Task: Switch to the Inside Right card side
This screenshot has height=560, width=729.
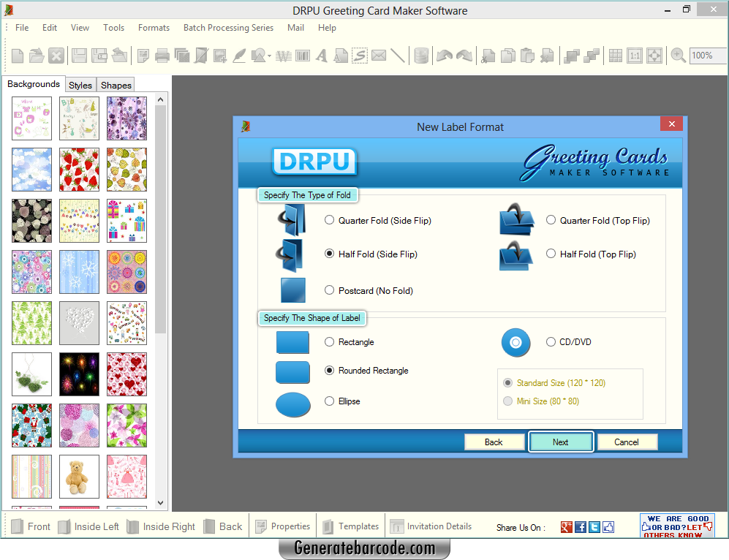Action: click(162, 526)
